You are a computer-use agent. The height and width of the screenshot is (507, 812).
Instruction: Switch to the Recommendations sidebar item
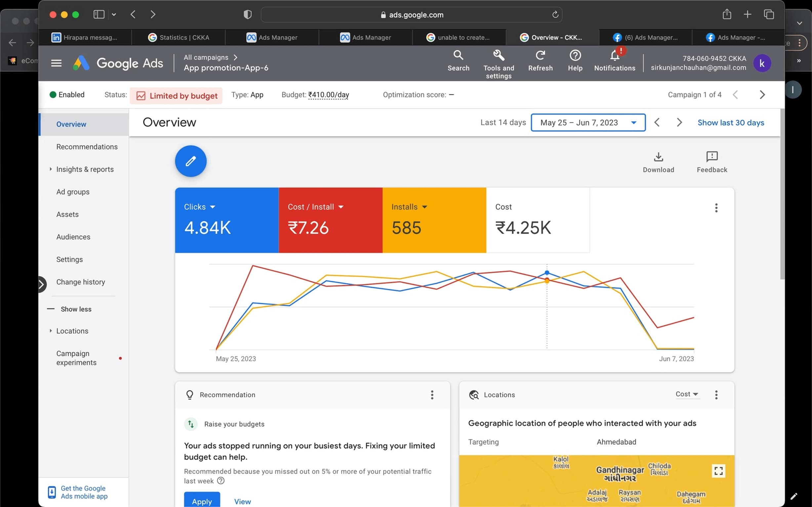pos(87,146)
